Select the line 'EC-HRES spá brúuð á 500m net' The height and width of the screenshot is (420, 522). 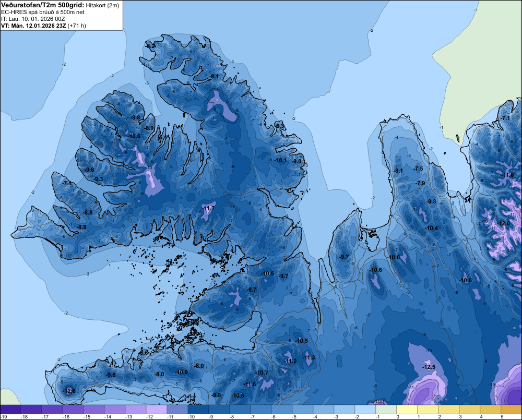coord(43,12)
